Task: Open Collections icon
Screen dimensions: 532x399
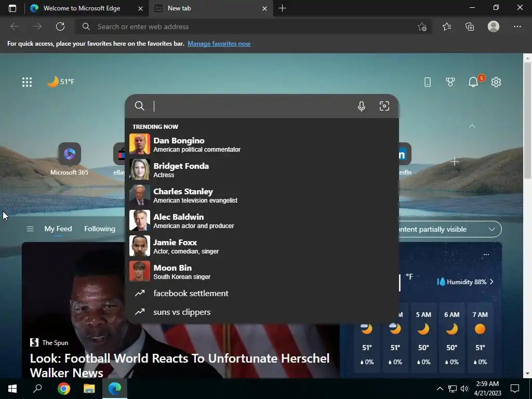Action: (470, 26)
